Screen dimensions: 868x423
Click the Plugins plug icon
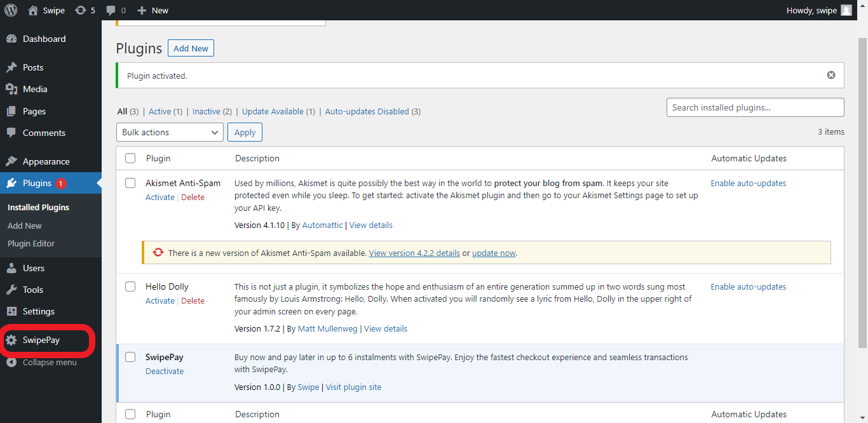[x=11, y=183]
